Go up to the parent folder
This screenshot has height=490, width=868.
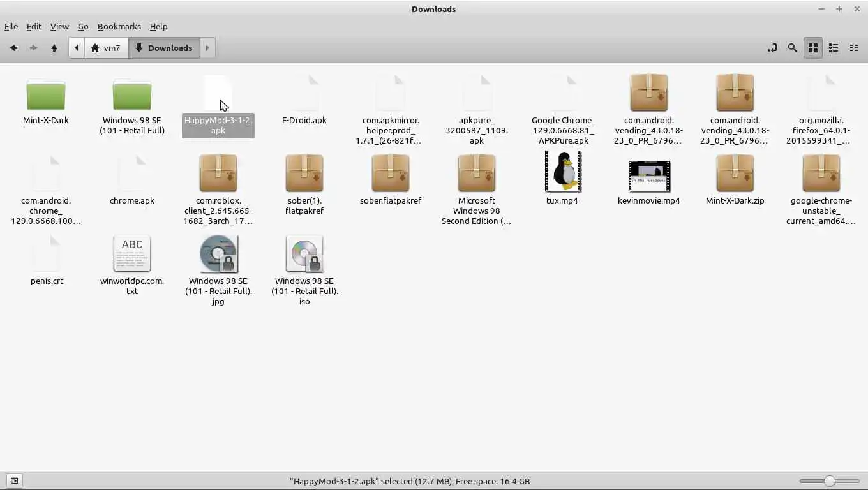[x=54, y=48]
